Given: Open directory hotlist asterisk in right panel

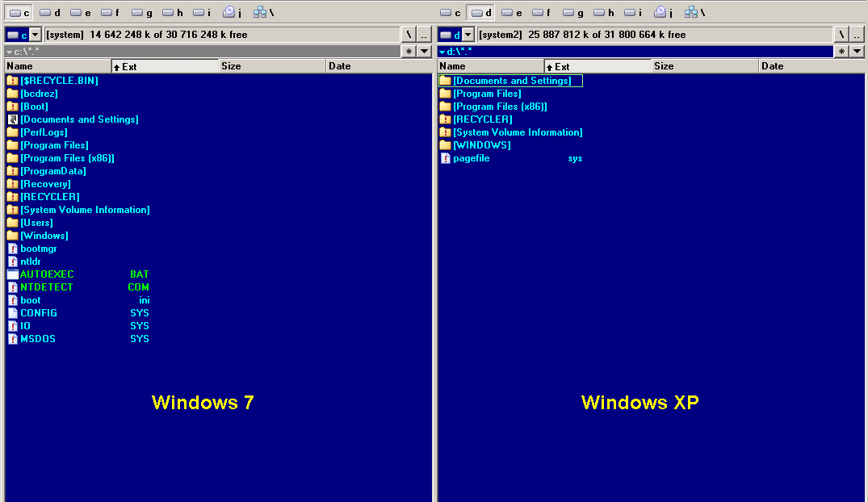Looking at the screenshot, I should pos(841,52).
